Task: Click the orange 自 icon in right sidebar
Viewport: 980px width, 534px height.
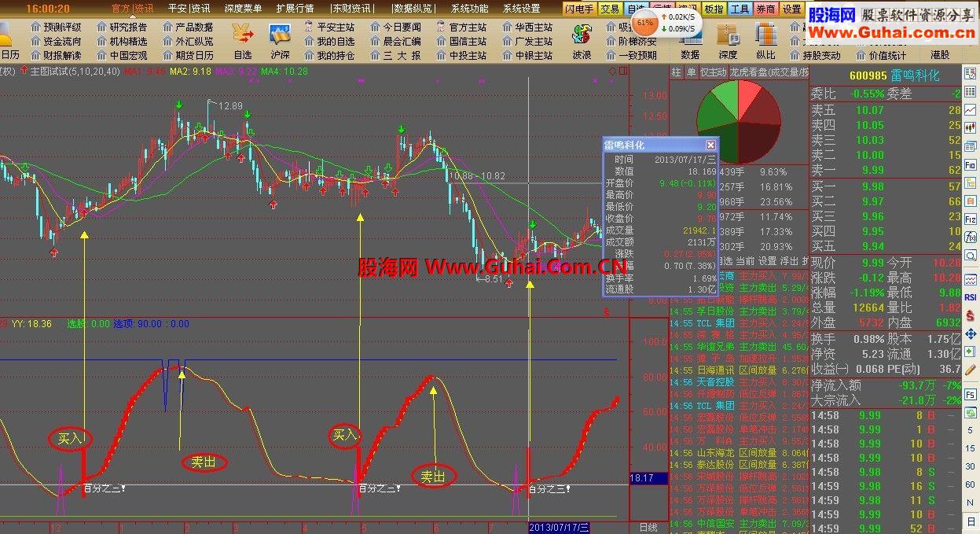Action: pyautogui.click(x=969, y=201)
